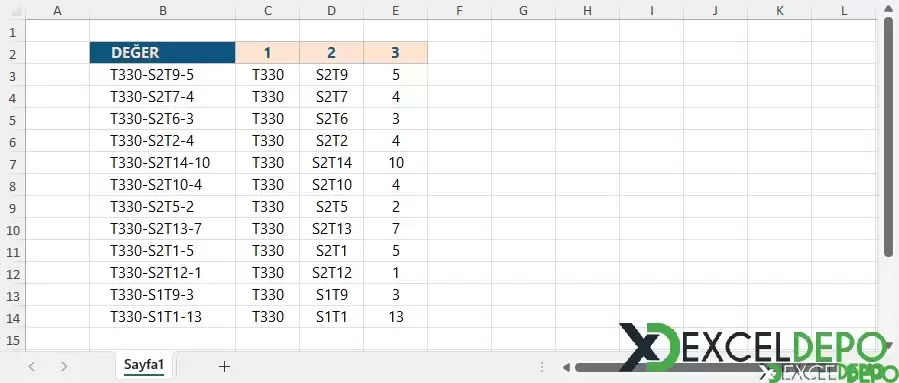Image resolution: width=899 pixels, height=383 pixels.
Task: Click the vertical scrollbar thumb
Action: click(x=889, y=137)
